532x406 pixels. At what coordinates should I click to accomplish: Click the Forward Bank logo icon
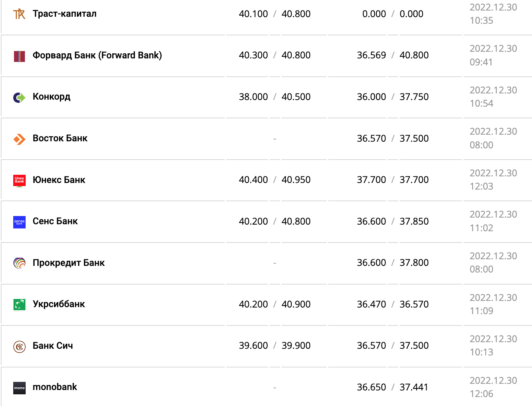pos(19,56)
